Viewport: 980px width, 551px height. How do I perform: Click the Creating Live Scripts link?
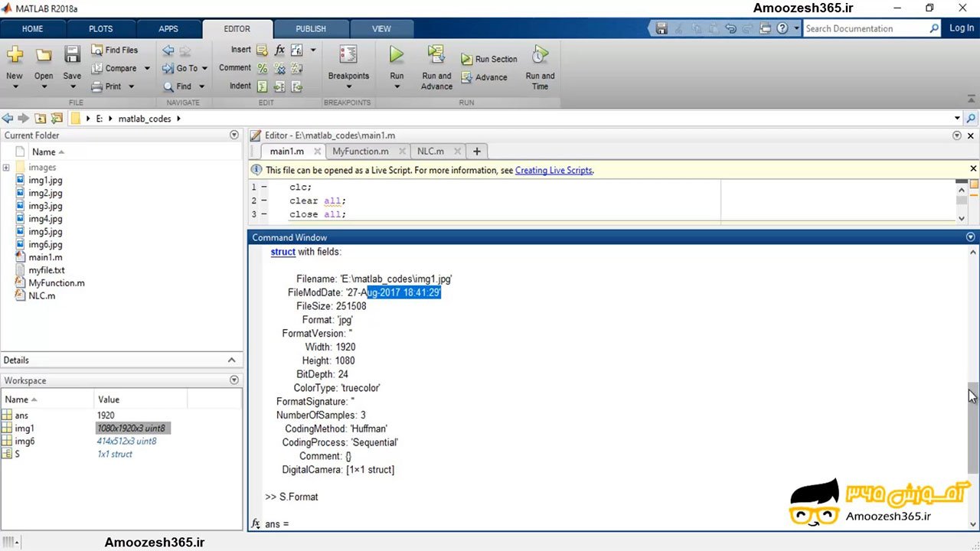pos(554,171)
